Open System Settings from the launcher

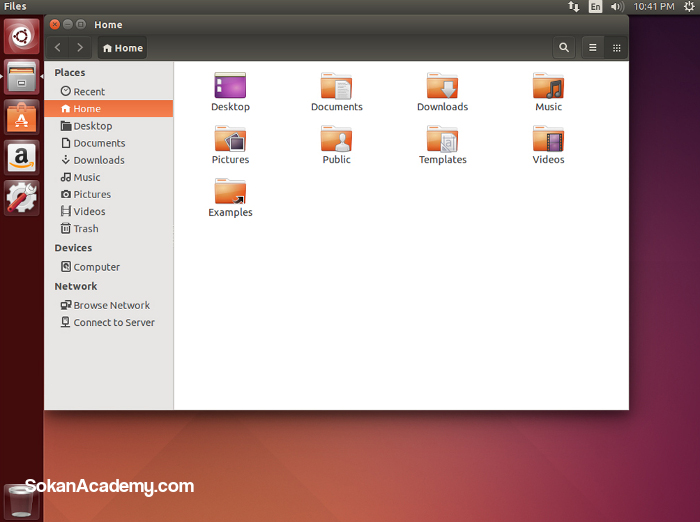(21, 198)
